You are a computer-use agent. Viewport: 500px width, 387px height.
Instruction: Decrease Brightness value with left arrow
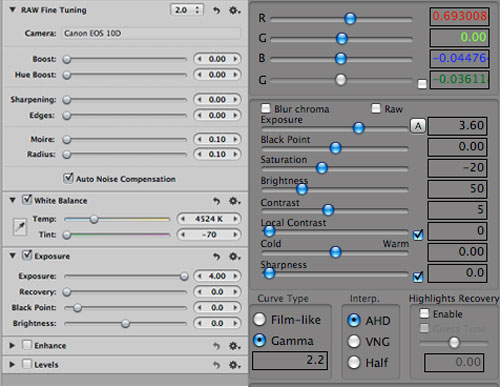point(199,323)
